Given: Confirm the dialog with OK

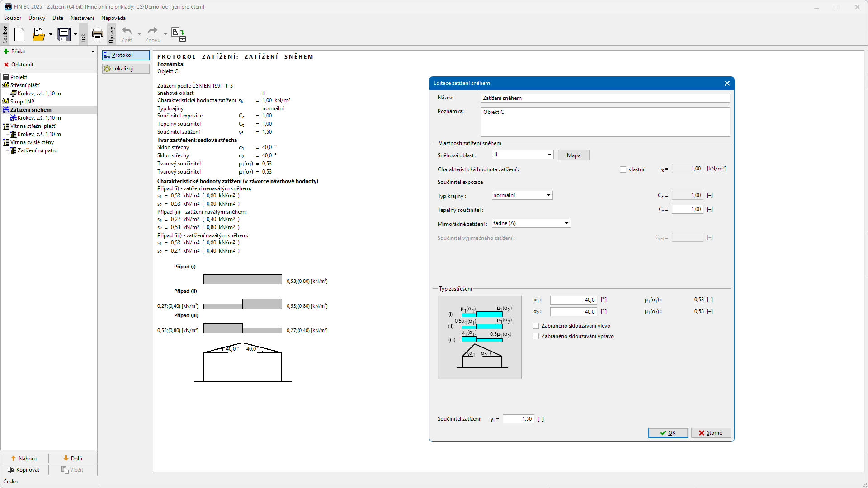Looking at the screenshot, I should pos(668,433).
